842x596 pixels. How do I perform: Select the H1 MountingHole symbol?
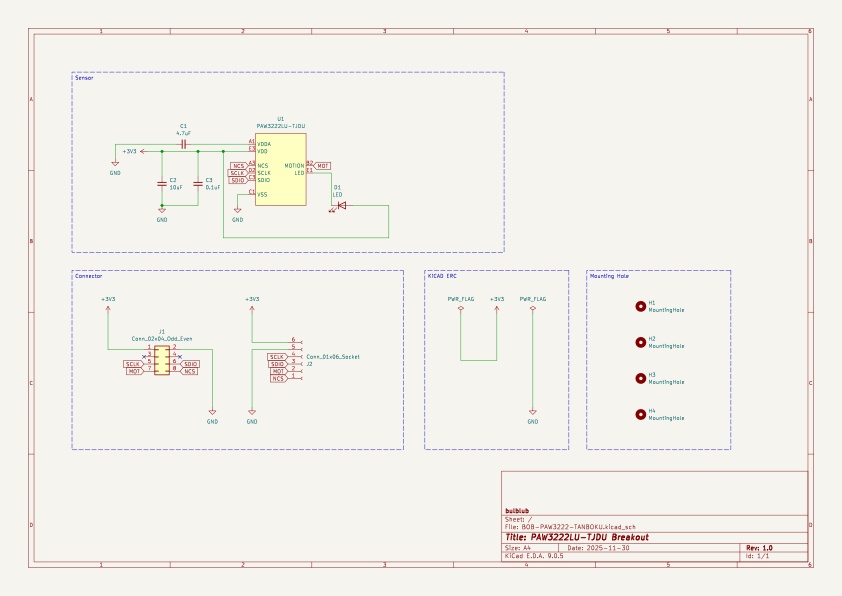pyautogui.click(x=640, y=307)
